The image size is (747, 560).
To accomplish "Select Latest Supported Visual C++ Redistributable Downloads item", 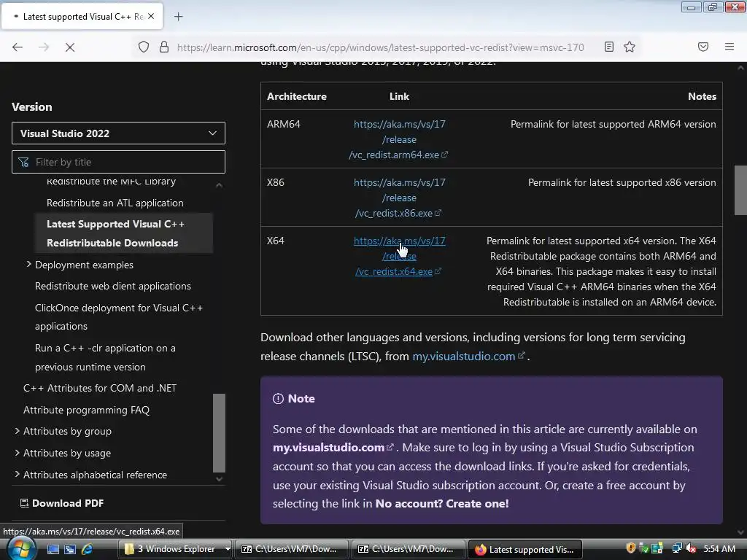I will click(x=124, y=233).
